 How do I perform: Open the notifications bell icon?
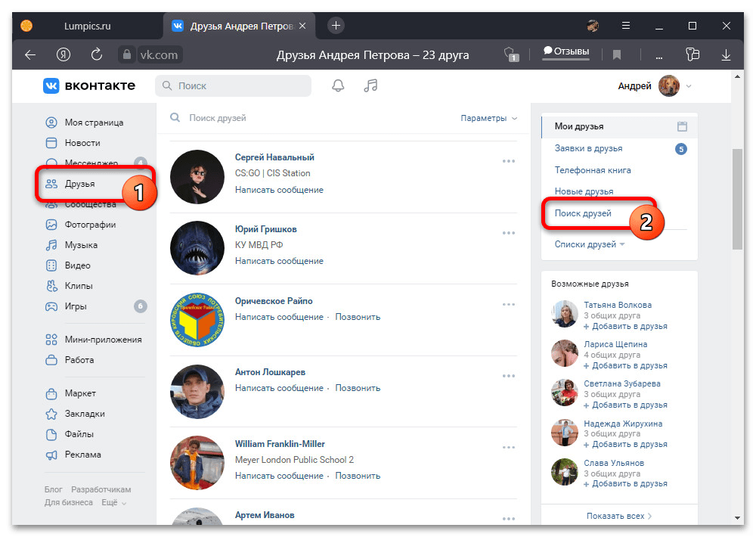[338, 86]
